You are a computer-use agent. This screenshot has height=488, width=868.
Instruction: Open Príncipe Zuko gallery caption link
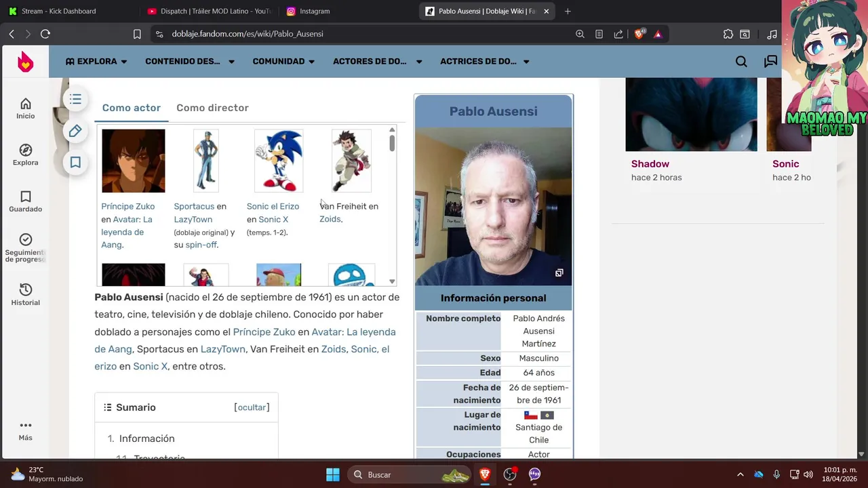coord(128,206)
